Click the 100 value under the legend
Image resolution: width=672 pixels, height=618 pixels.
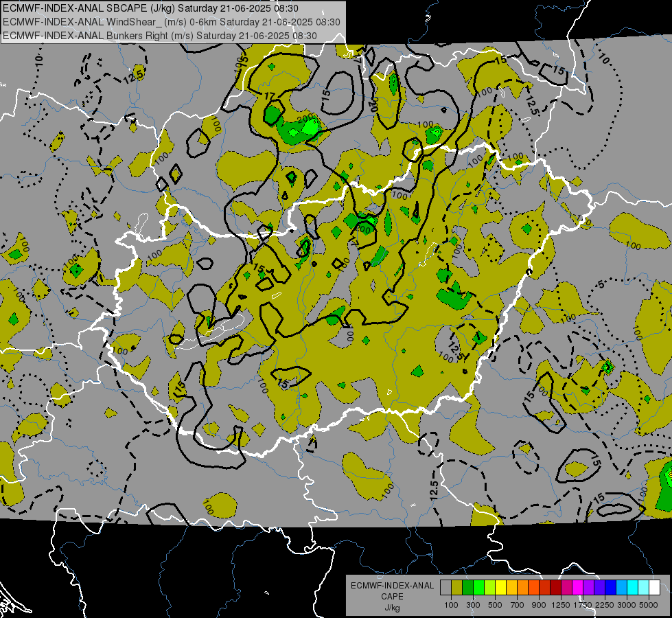point(451,605)
